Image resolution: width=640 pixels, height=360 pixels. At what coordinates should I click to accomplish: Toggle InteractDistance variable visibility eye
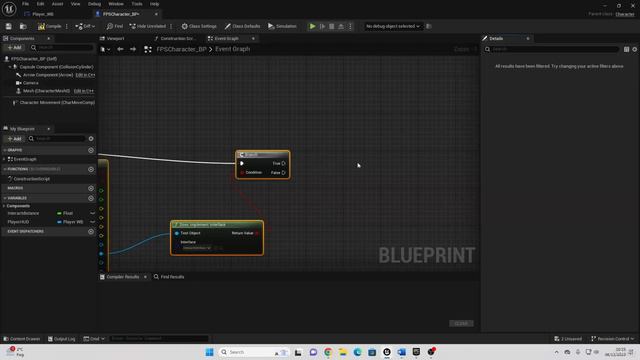point(92,213)
